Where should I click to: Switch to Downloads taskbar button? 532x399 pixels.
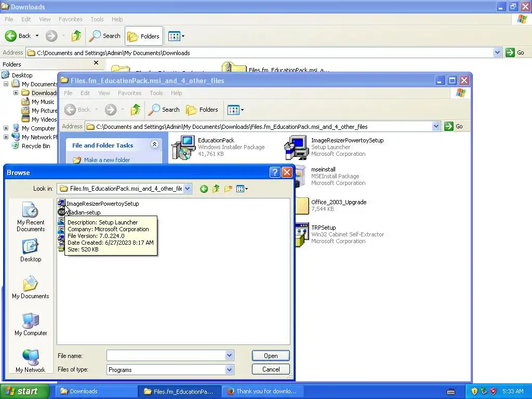(96, 391)
